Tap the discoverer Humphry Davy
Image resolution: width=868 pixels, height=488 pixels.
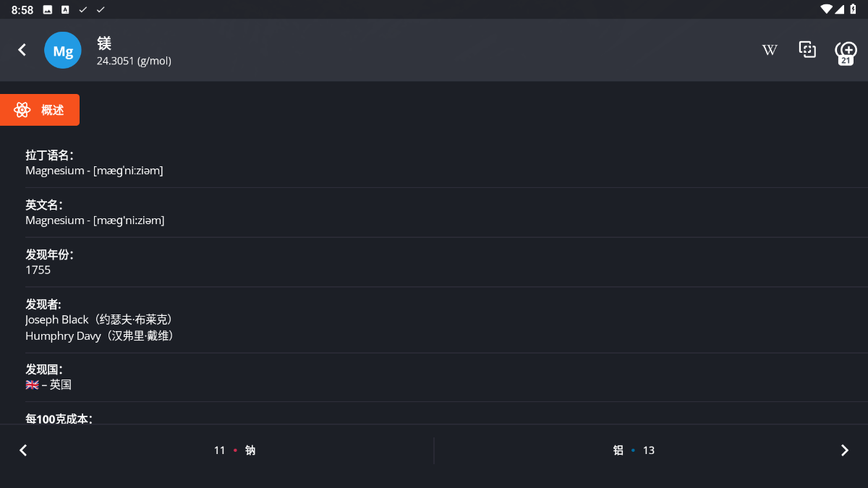63,336
